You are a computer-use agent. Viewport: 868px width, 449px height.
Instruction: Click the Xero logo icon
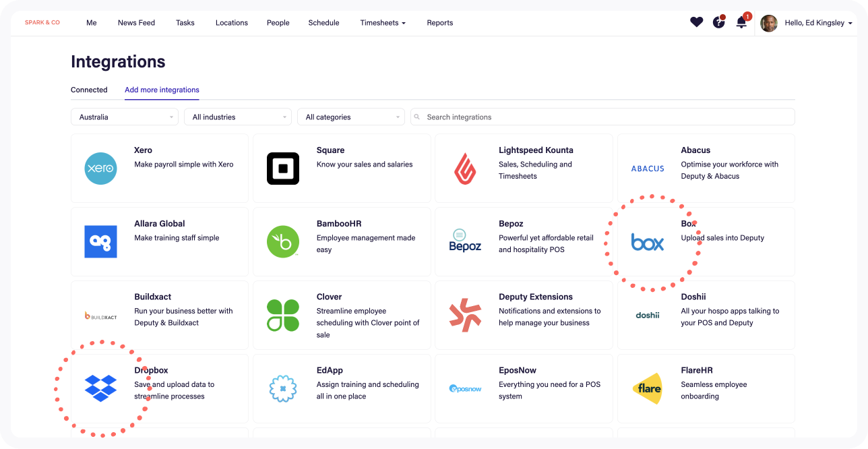[100, 169]
